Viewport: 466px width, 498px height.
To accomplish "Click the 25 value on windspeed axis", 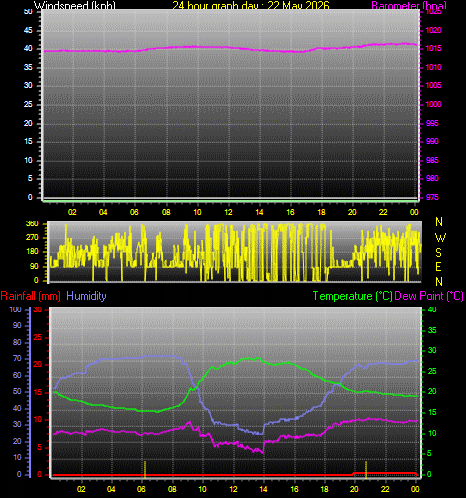I will pyautogui.click(x=28, y=104).
